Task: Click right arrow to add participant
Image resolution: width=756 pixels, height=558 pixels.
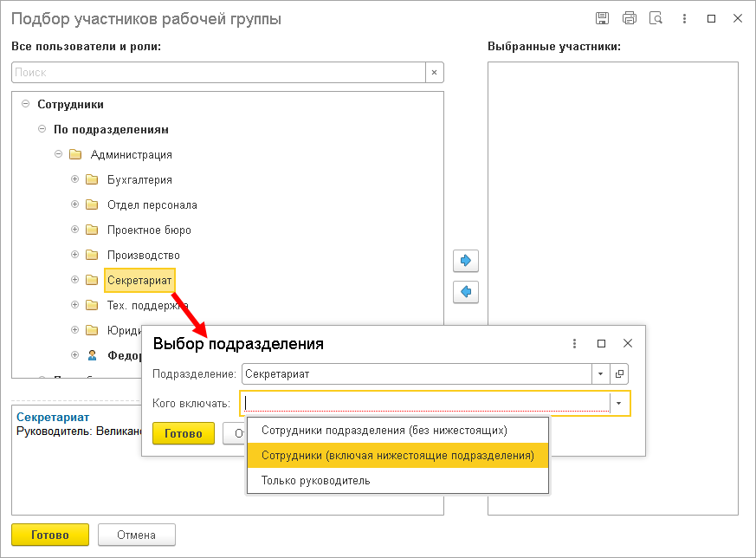Action: coord(466,260)
